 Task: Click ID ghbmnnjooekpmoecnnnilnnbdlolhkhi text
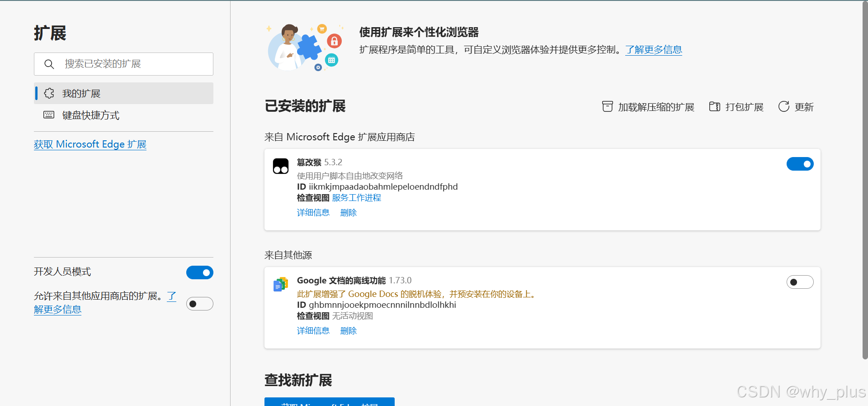pos(376,305)
